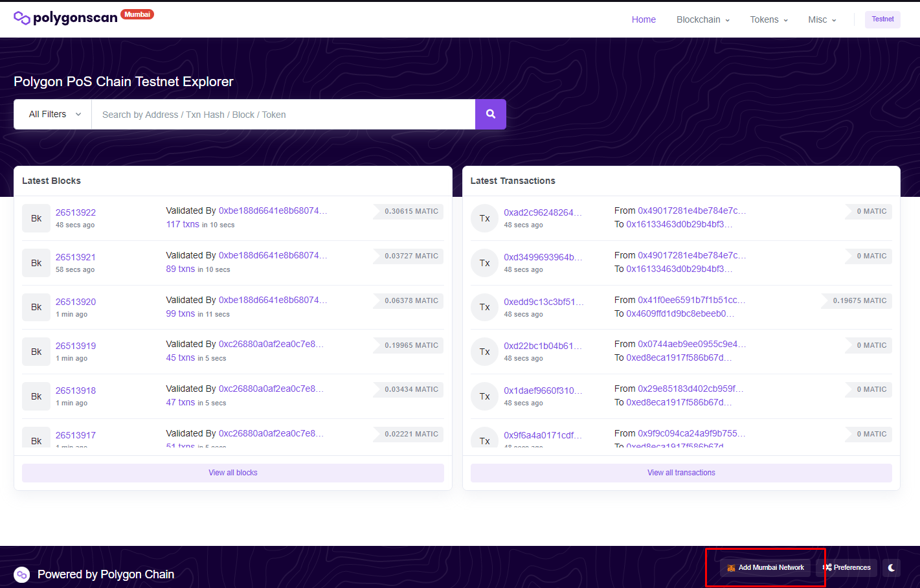The width and height of the screenshot is (920, 588).
Task: Click the 0.03727 MATIC reward badge
Action: pyautogui.click(x=409, y=256)
